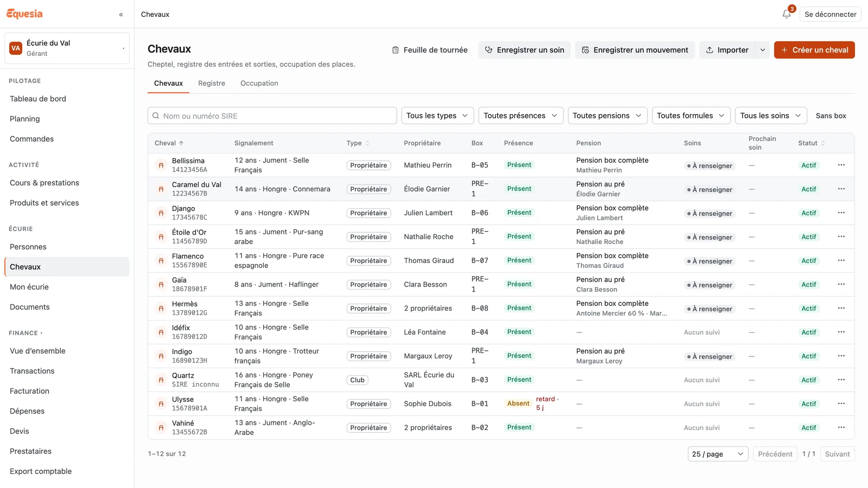Sort by the Cheval column header
Viewport: 868px width, 488px height.
[x=169, y=143]
